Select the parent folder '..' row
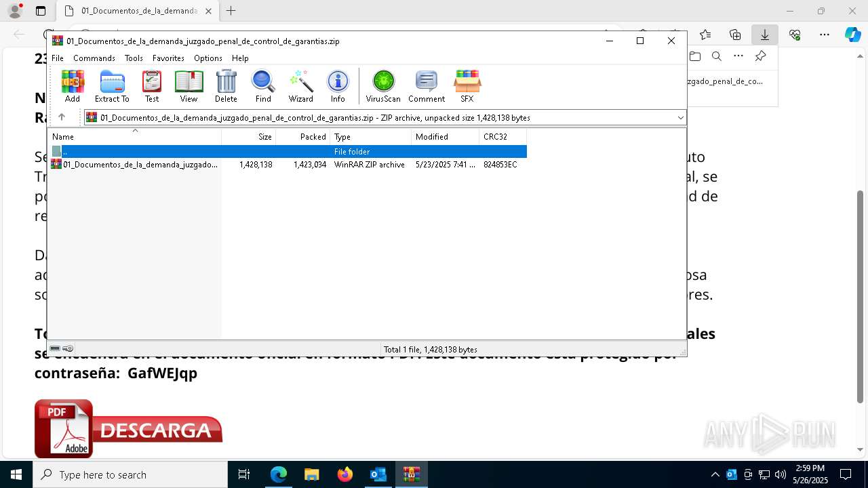This screenshot has width=868, height=488. point(288,151)
